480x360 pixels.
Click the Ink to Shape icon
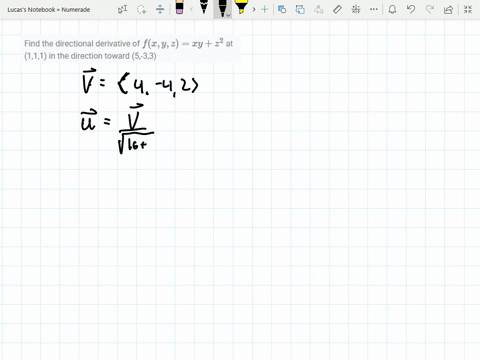click(x=300, y=9)
